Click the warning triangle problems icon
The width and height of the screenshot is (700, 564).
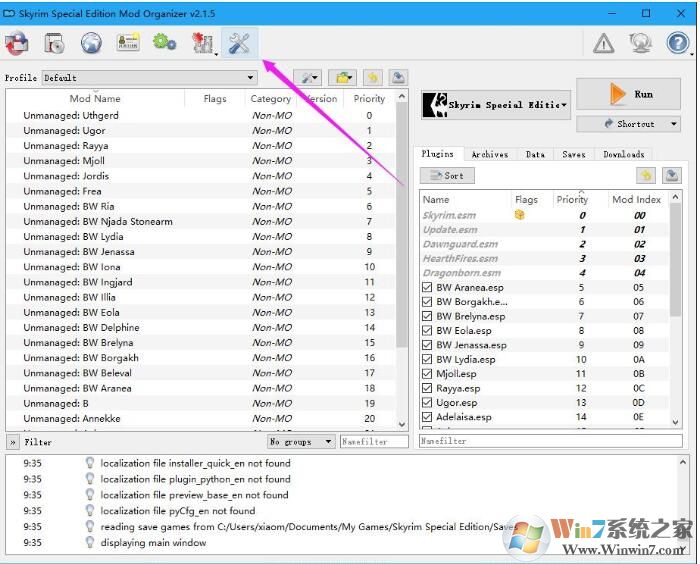pos(604,43)
